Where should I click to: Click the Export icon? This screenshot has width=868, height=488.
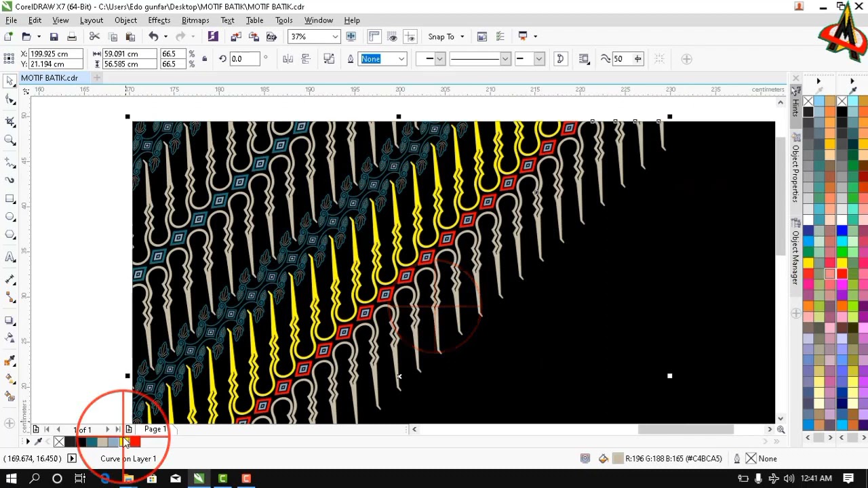click(x=254, y=37)
